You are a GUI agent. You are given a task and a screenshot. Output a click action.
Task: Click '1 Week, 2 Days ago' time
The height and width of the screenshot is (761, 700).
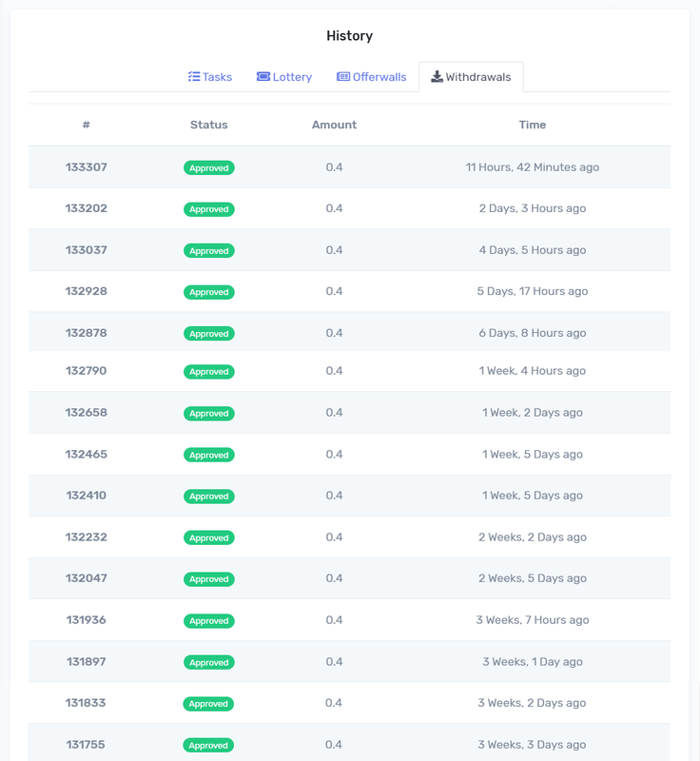point(533,413)
